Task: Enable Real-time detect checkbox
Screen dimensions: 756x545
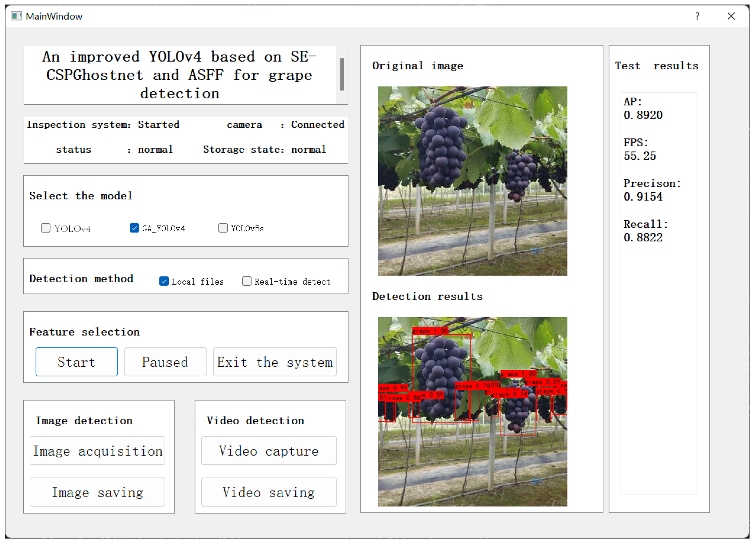Action: 247,281
